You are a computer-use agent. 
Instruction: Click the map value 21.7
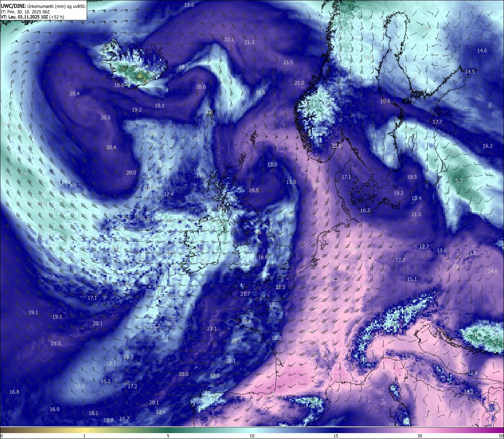coord(245,294)
